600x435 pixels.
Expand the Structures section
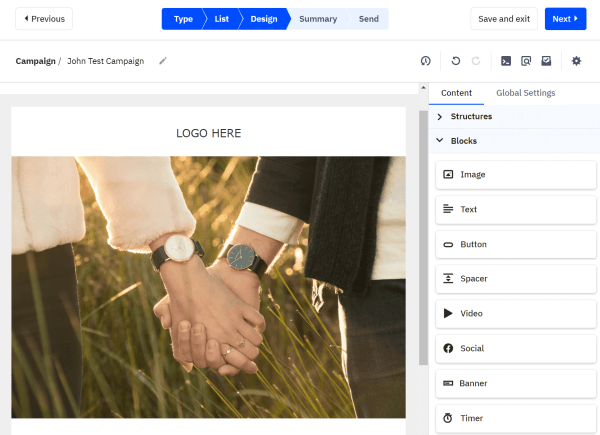(514, 116)
